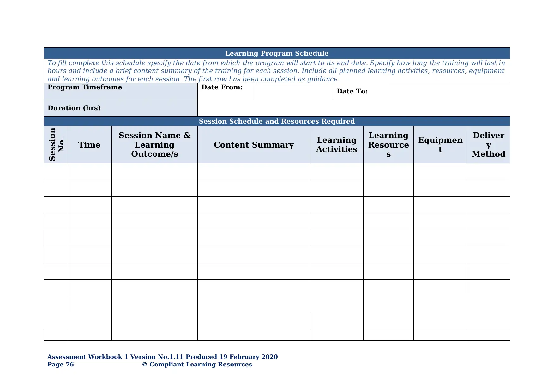The image size is (554, 392).
Task: Click the 'Equipment' column header
Action: (440, 145)
